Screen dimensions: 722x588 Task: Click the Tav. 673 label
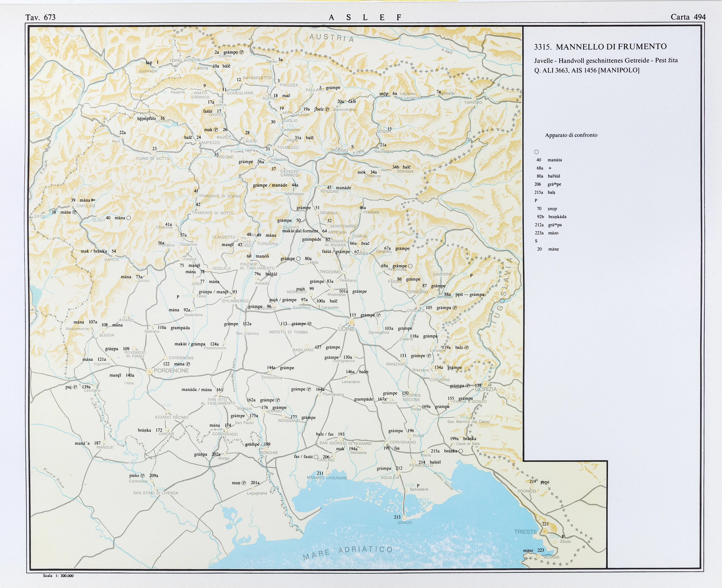click(40, 17)
